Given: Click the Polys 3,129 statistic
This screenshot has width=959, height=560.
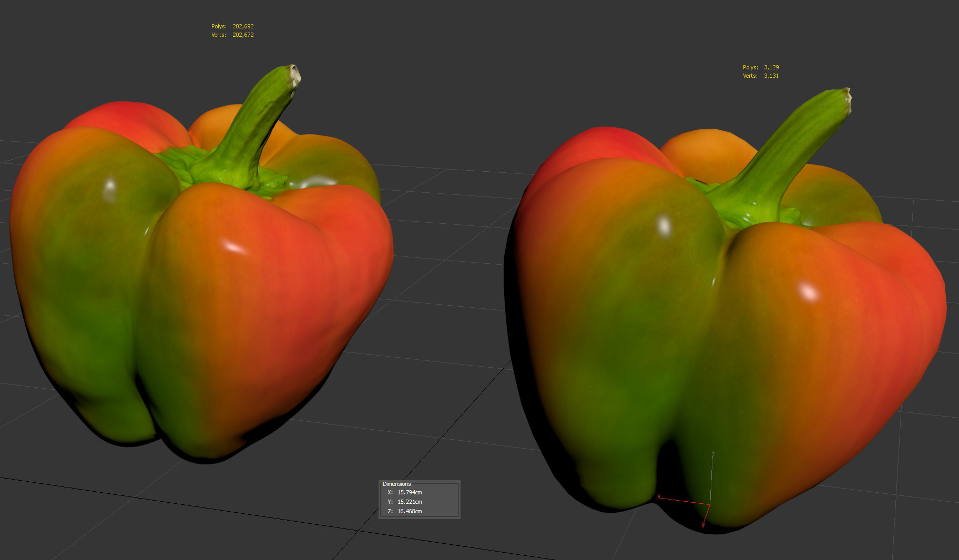Looking at the screenshot, I should 761,67.
